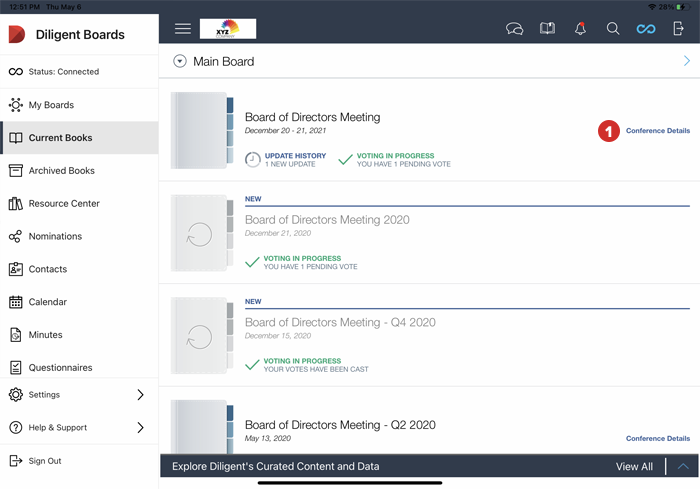
Task: Open the notifications bell
Action: click(580, 29)
